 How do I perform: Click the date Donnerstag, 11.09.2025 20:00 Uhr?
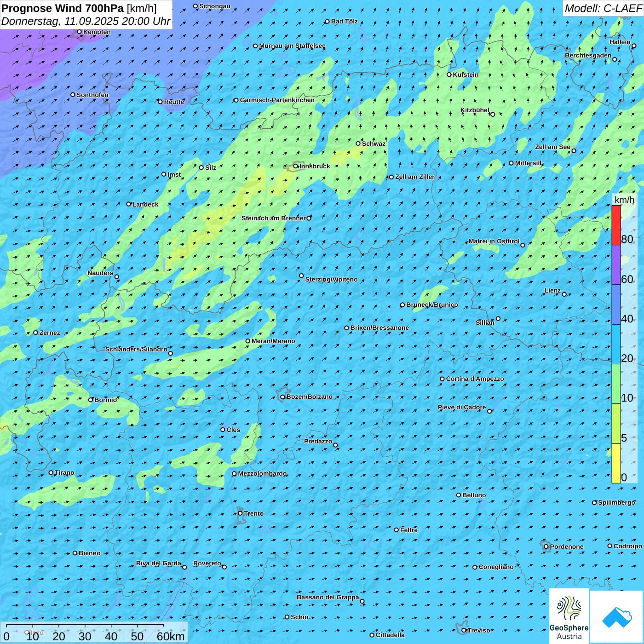click(86, 21)
